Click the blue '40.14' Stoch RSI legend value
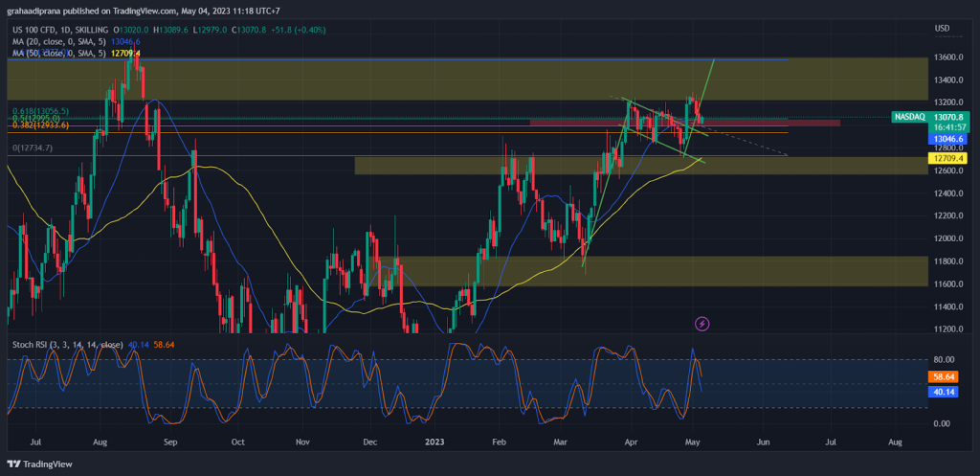Image resolution: width=980 pixels, height=476 pixels. click(x=138, y=344)
